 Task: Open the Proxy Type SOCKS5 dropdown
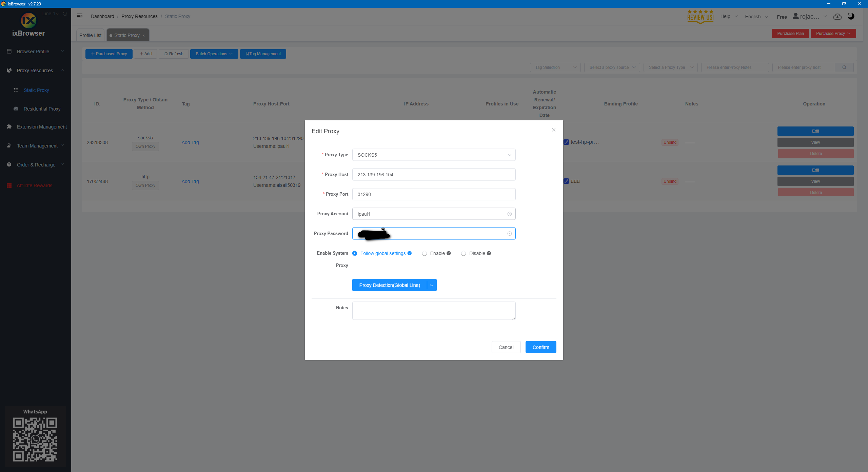click(x=434, y=155)
